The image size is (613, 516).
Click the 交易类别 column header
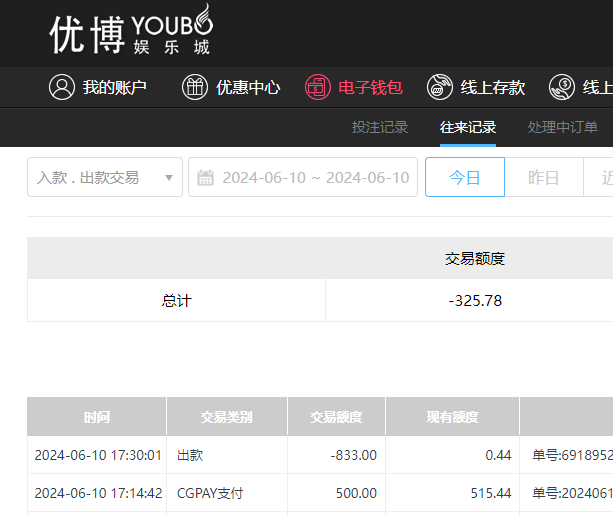(227, 417)
